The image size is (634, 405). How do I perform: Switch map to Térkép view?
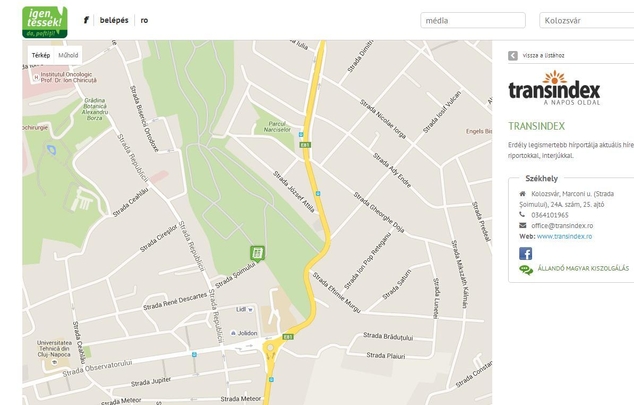point(41,56)
